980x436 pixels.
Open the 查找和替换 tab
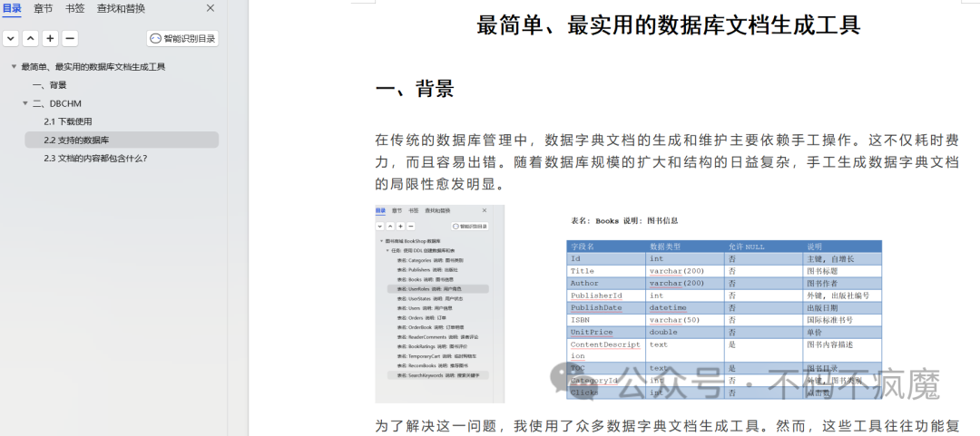coord(122,9)
